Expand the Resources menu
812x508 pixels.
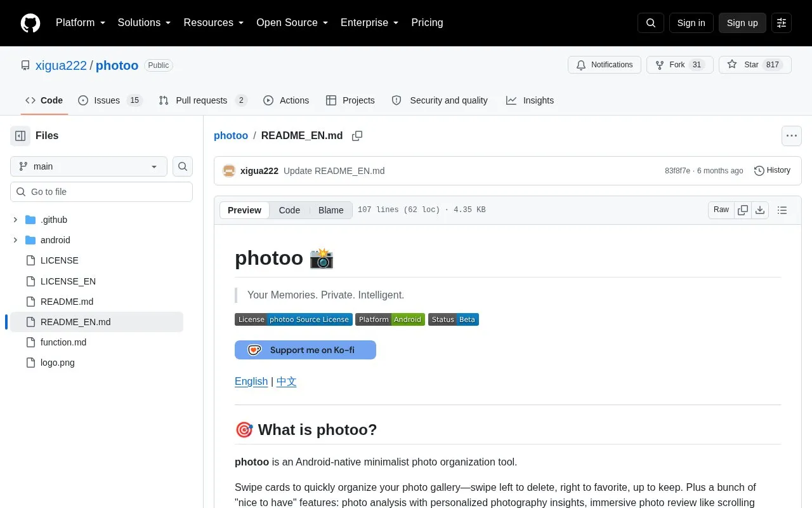click(x=214, y=23)
